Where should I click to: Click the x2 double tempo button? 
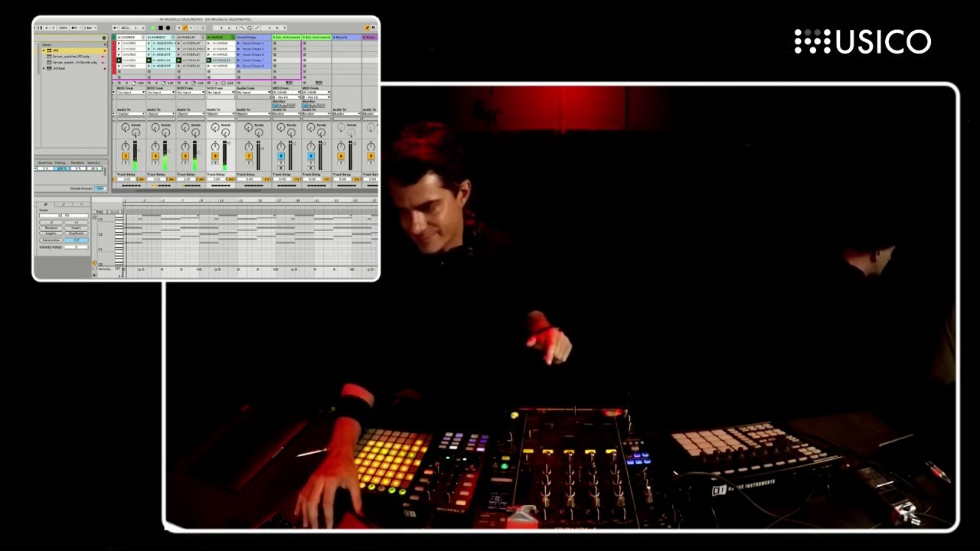(x=77, y=223)
